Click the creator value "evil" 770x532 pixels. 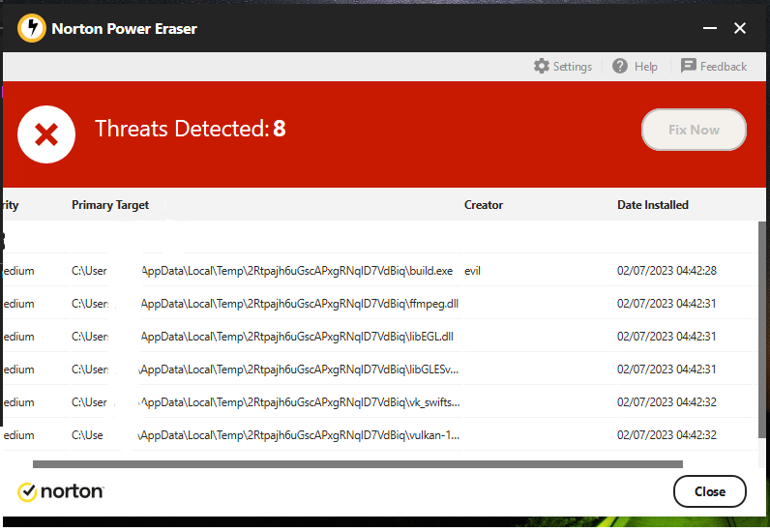point(472,271)
